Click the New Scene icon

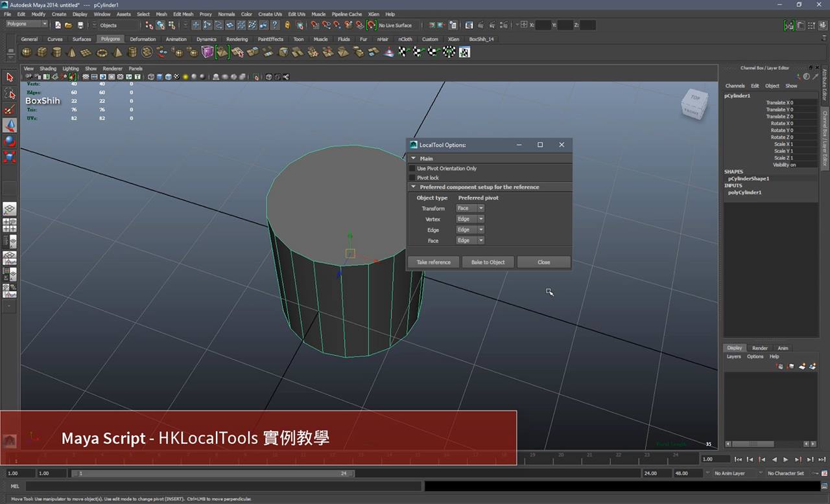coord(58,25)
